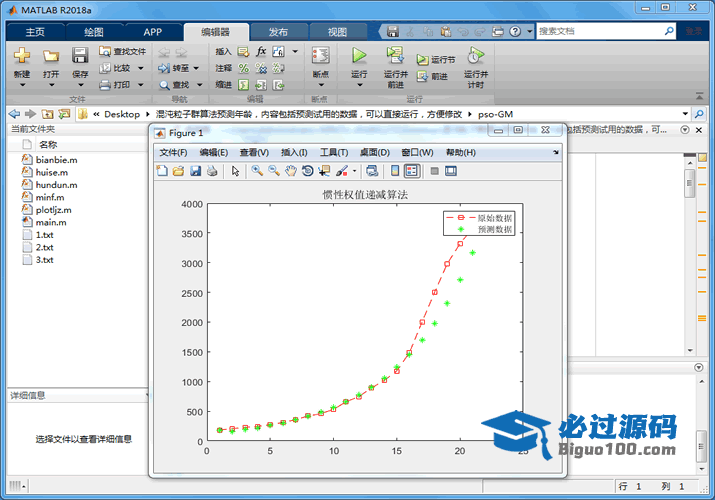
Task: Select main.m in the current folder list
Action: point(44,222)
